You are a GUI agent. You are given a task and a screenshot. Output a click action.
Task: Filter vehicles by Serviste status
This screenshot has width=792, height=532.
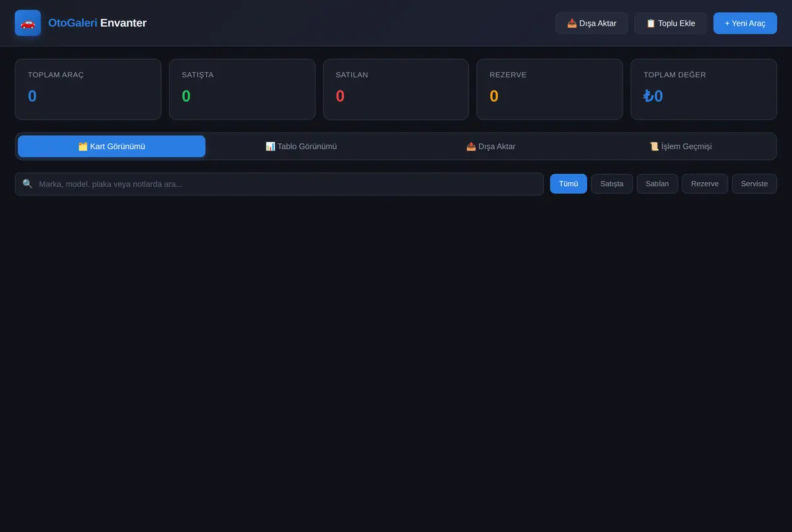tap(754, 183)
